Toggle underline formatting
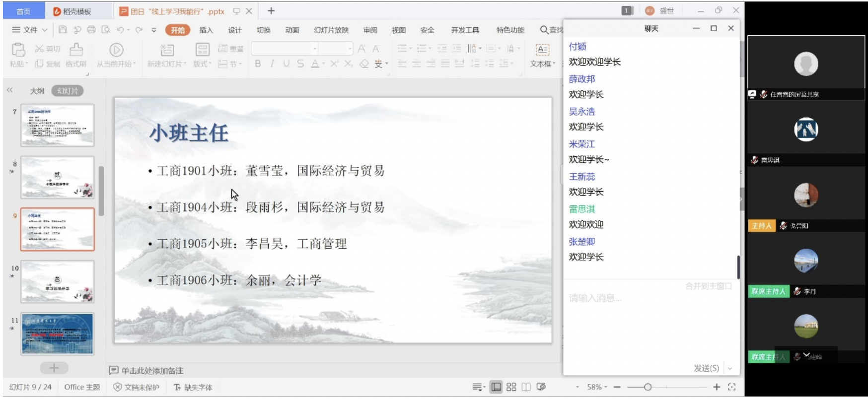This screenshot has height=399, width=868. click(x=286, y=64)
